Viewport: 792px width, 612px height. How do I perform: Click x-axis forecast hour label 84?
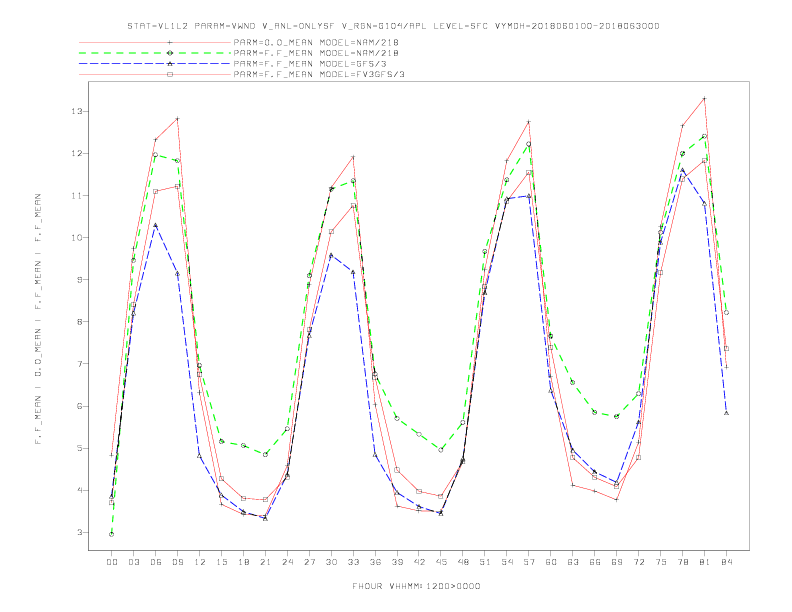[726, 562]
